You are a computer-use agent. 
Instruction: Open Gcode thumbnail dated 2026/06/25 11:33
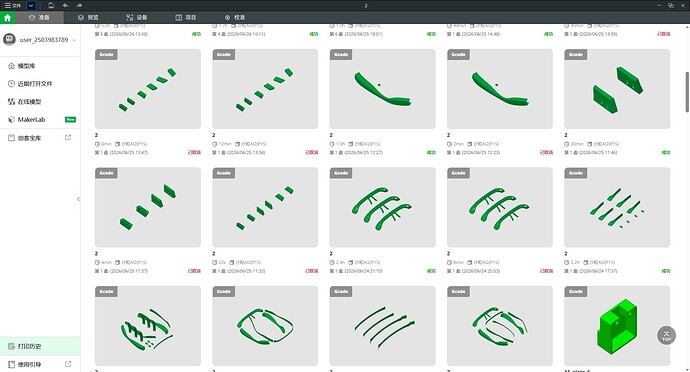pyautogui.click(x=265, y=207)
